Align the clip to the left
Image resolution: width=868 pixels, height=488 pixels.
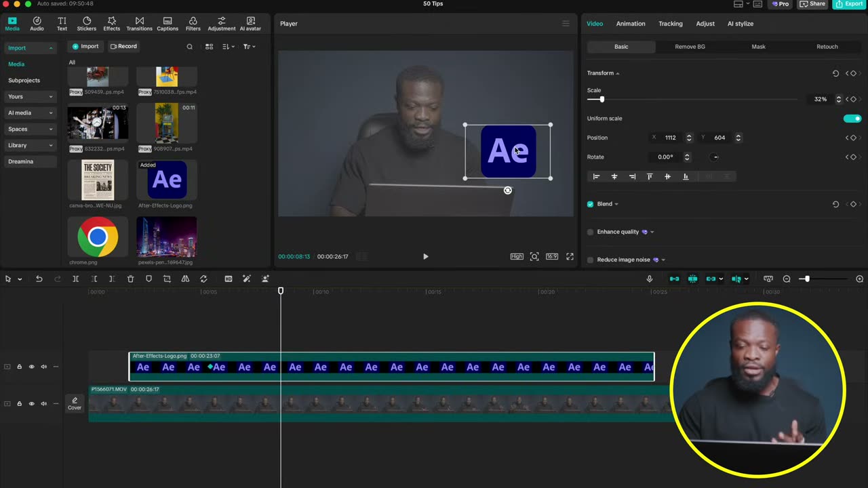[x=596, y=176]
